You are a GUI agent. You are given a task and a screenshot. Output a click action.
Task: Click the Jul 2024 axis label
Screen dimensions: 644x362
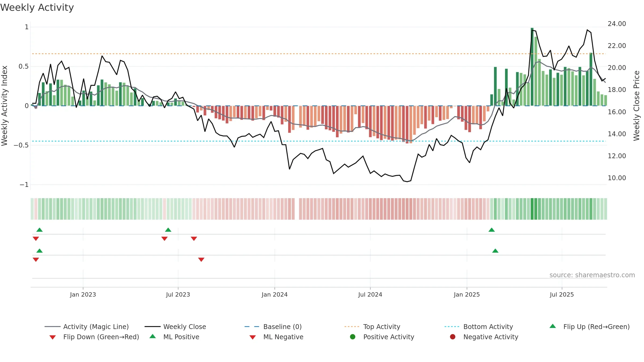coord(370,294)
